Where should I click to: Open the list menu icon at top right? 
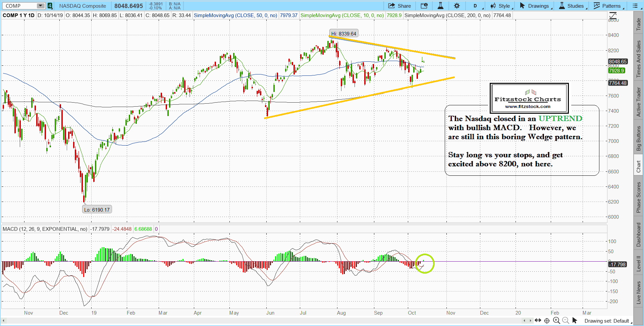(635, 6)
